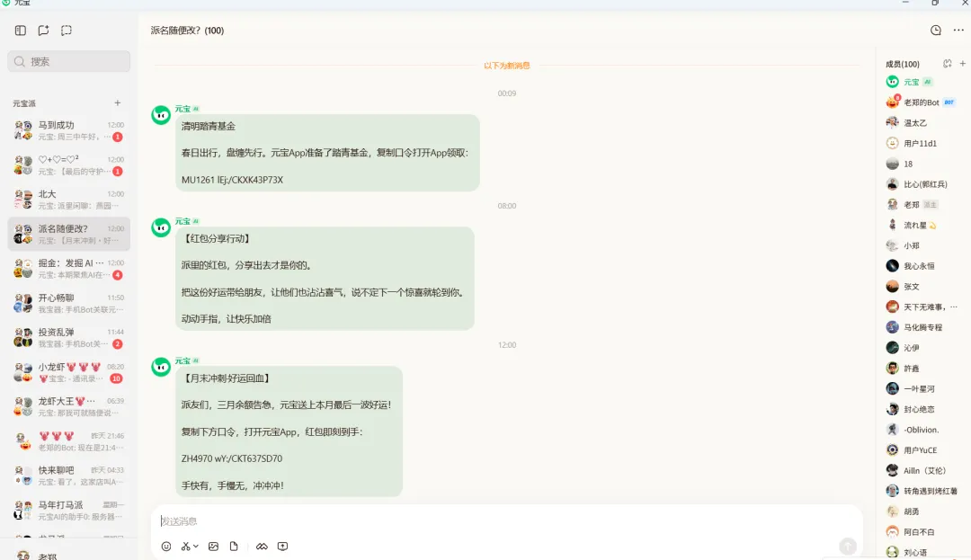Open the emoji picker

point(166,547)
